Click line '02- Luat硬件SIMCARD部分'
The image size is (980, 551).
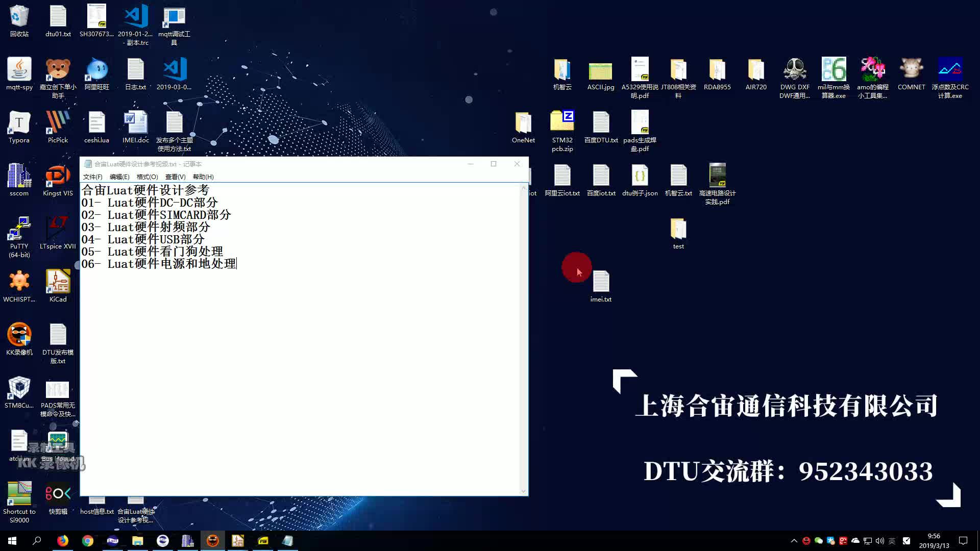[156, 215]
